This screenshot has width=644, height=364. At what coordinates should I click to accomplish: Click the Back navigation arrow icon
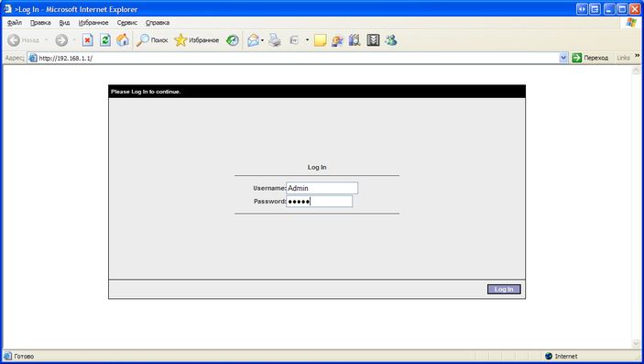[x=14, y=40]
